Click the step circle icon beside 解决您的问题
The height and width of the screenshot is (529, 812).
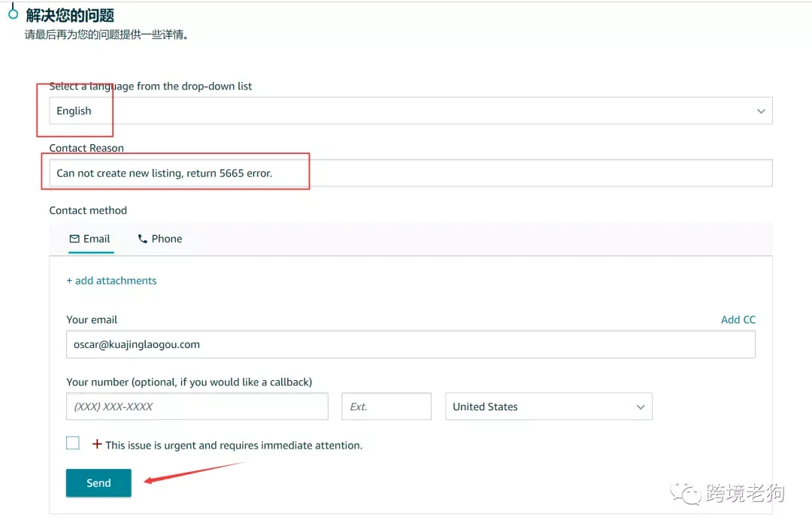pyautogui.click(x=13, y=14)
